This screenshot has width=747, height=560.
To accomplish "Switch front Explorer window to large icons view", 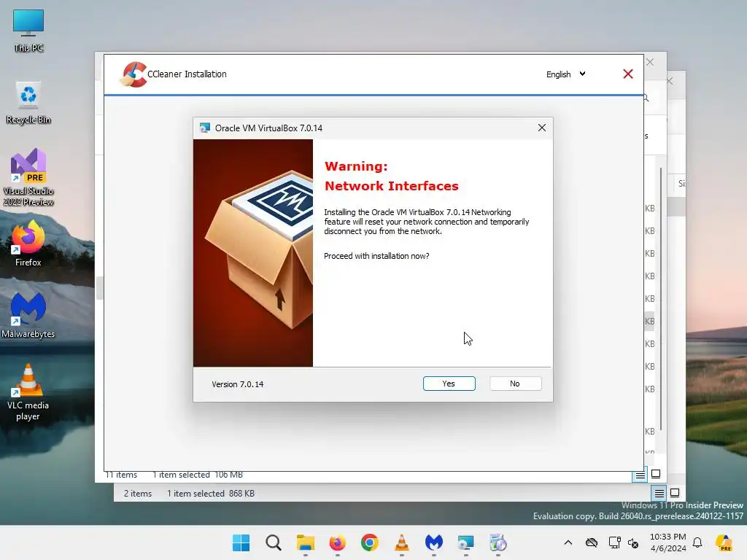I will [656, 474].
